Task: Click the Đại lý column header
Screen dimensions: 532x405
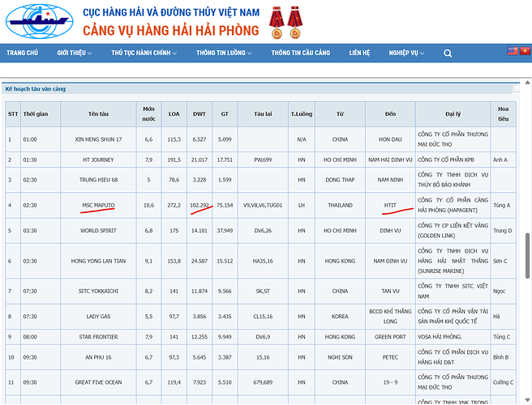Action: pos(453,114)
